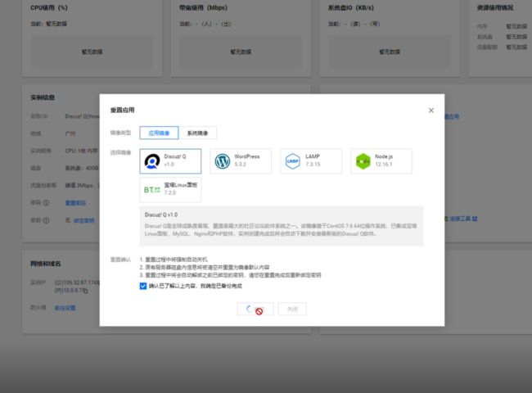Choose the 宝塔Linux面板 7.2.0 image
Viewport: 532px width, 393px height.
point(170,190)
